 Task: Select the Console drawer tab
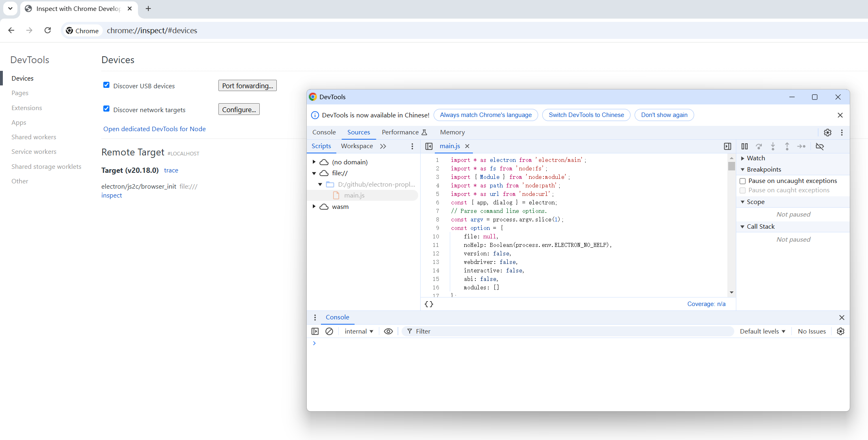tap(337, 317)
